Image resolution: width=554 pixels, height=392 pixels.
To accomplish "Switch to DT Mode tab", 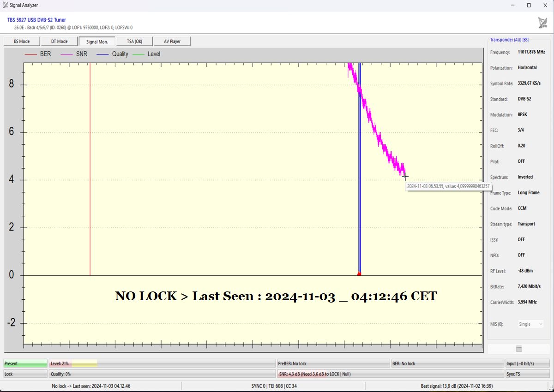I will (59, 42).
